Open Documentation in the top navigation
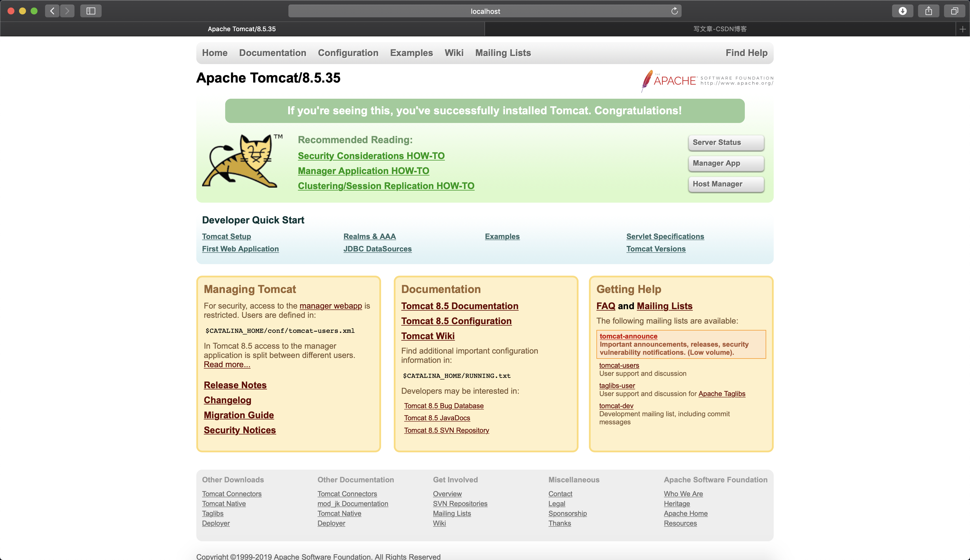This screenshot has width=970, height=560. (272, 53)
